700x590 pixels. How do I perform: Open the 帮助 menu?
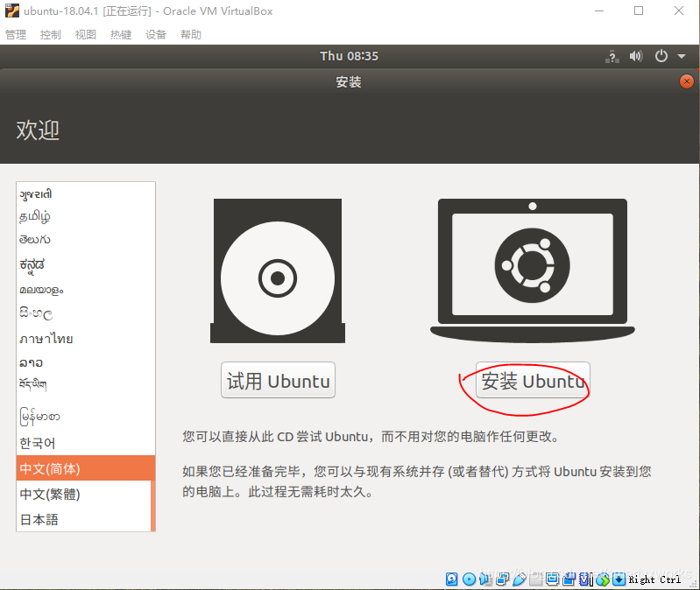click(x=191, y=34)
